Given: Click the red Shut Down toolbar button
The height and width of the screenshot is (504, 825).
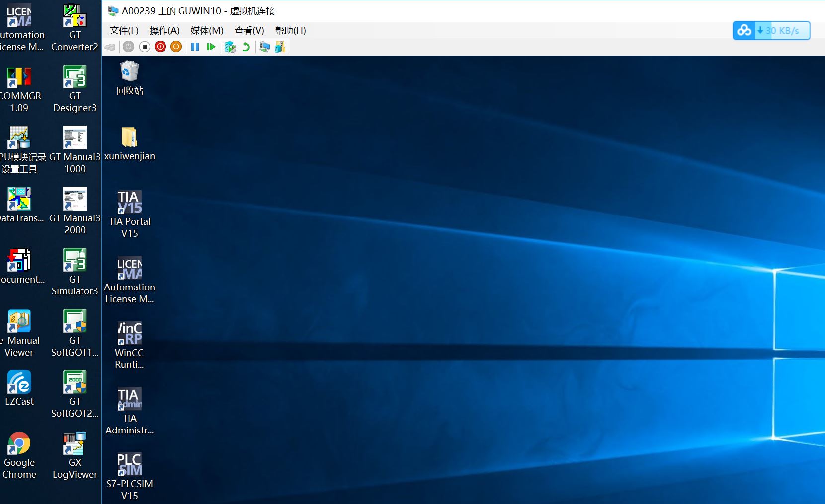Looking at the screenshot, I should pos(160,47).
